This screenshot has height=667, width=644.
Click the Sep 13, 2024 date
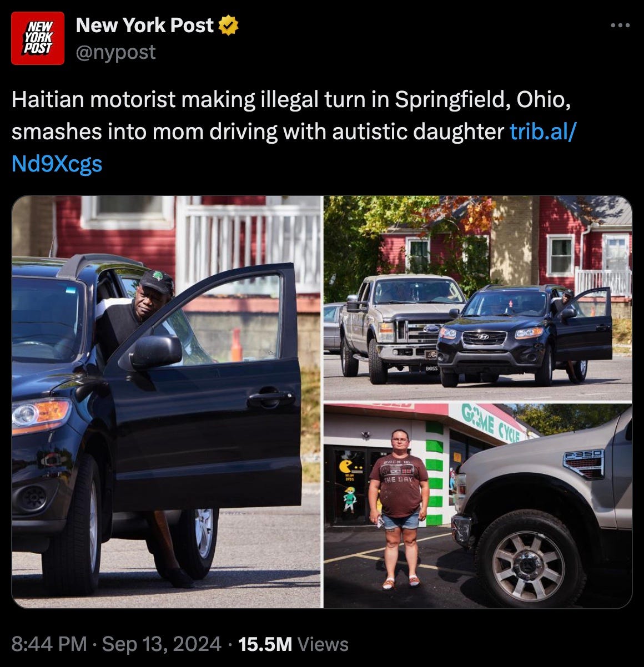(162, 644)
